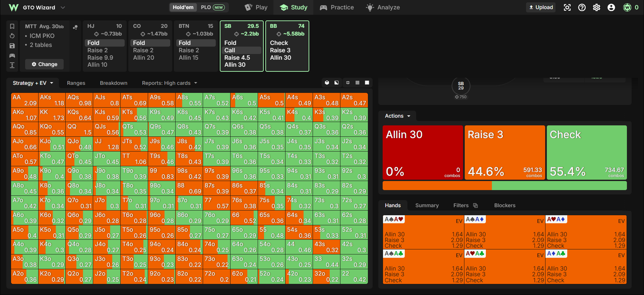Switch to the Analyze tab
The height and width of the screenshot is (295, 644).
tap(383, 7)
